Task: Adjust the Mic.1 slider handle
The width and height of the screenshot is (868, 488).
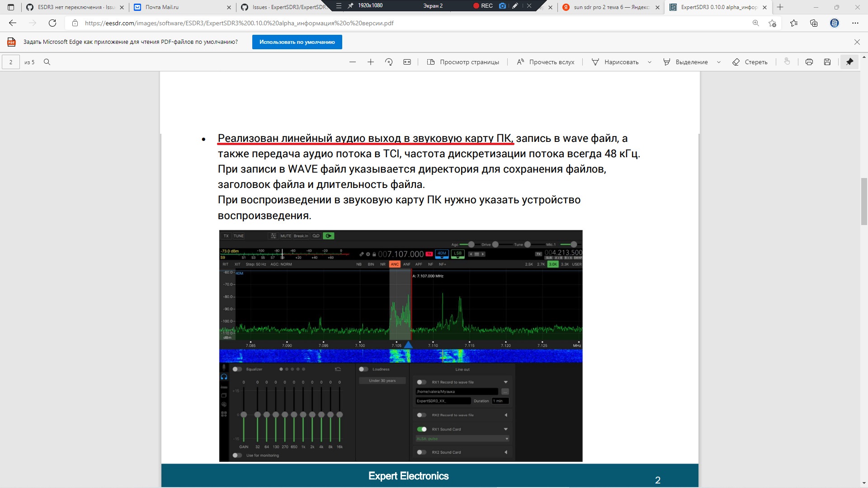Action: pos(574,244)
